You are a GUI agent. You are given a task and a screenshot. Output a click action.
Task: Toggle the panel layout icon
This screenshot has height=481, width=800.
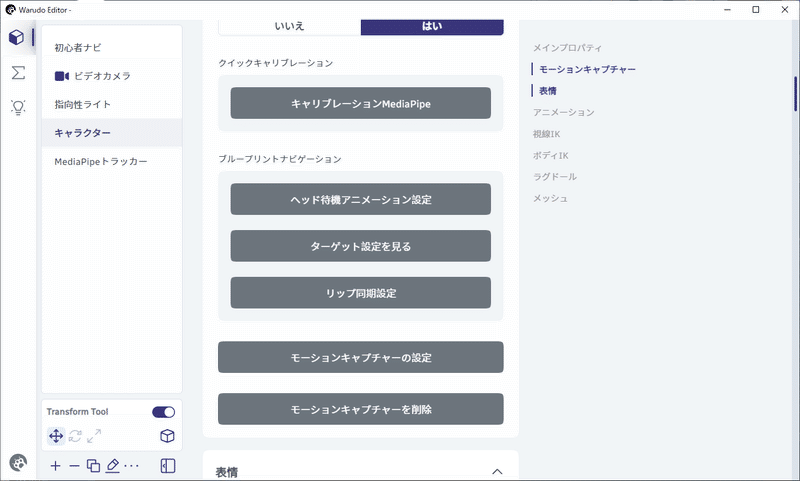(168, 466)
